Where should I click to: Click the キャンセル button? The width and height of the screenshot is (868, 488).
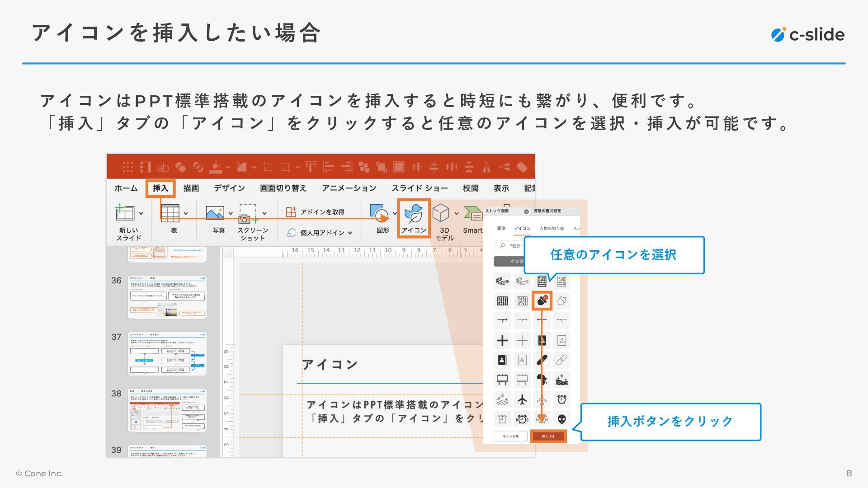[x=510, y=436]
